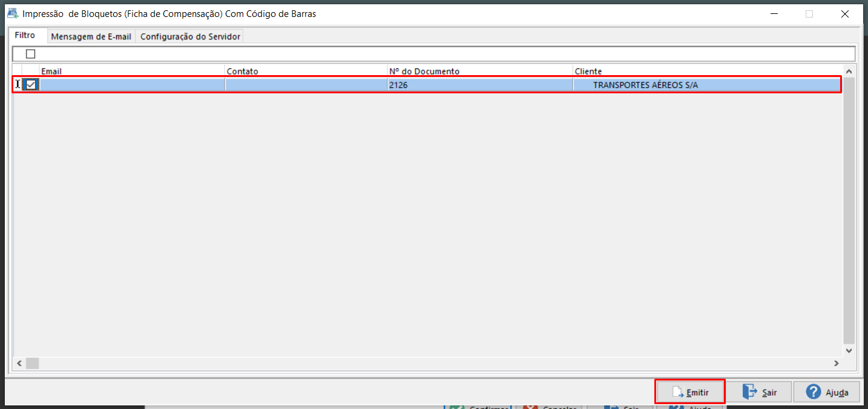The image size is (868, 409).
Task: Open Configuração do Servidor tab
Action: (x=190, y=36)
